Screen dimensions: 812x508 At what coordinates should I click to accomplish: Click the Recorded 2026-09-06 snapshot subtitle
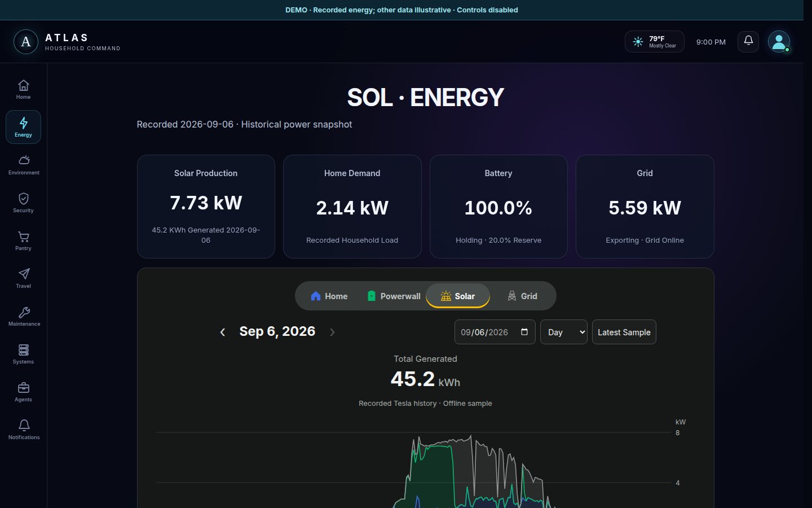(x=244, y=124)
